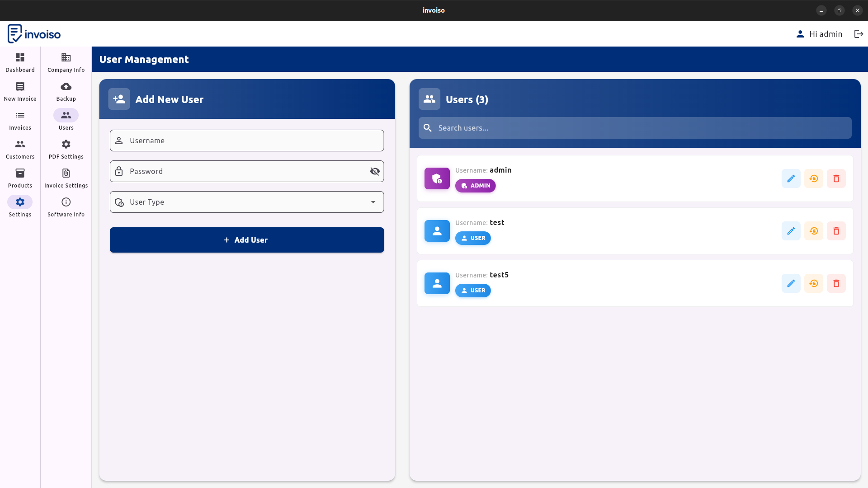Open Software Info page

(x=66, y=207)
